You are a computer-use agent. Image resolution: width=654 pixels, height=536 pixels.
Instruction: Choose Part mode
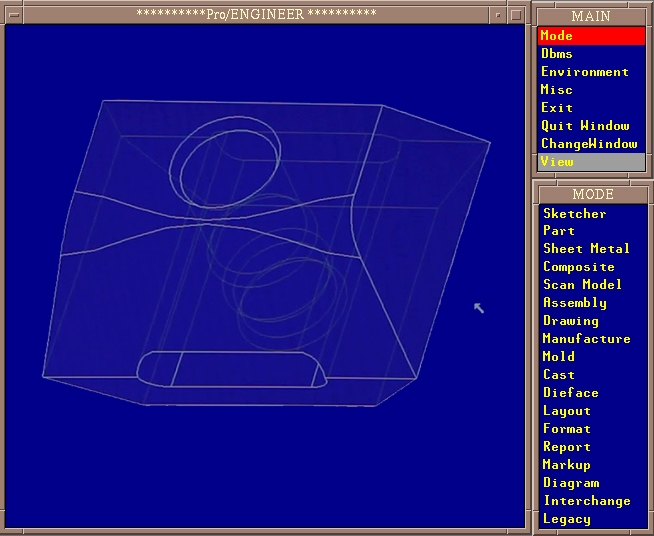click(x=593, y=231)
